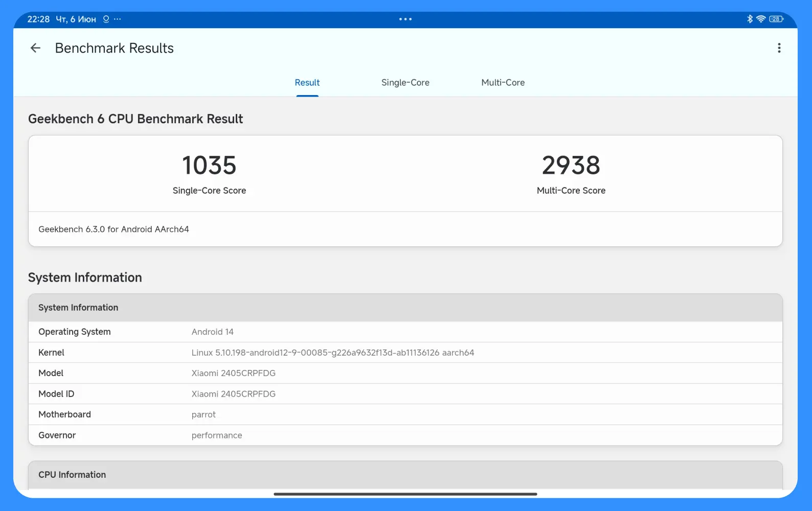Tap the Single-Core Score label
Viewport: 812px width, 511px height.
coord(209,191)
